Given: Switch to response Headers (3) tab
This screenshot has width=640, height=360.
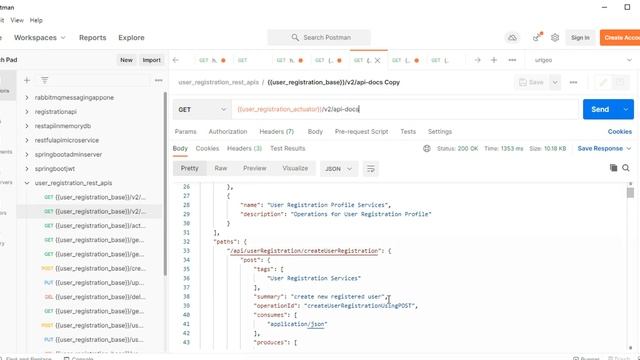Looking at the screenshot, I should click(244, 149).
